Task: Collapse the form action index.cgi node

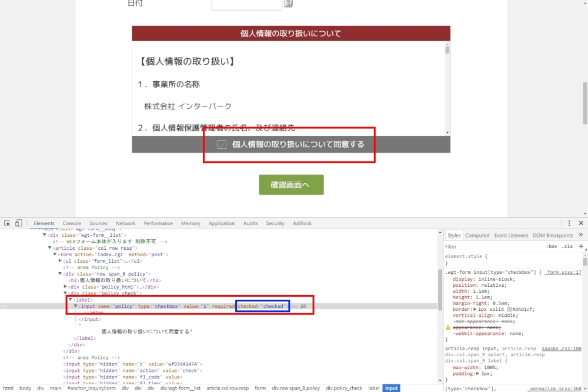Action: (x=56, y=254)
